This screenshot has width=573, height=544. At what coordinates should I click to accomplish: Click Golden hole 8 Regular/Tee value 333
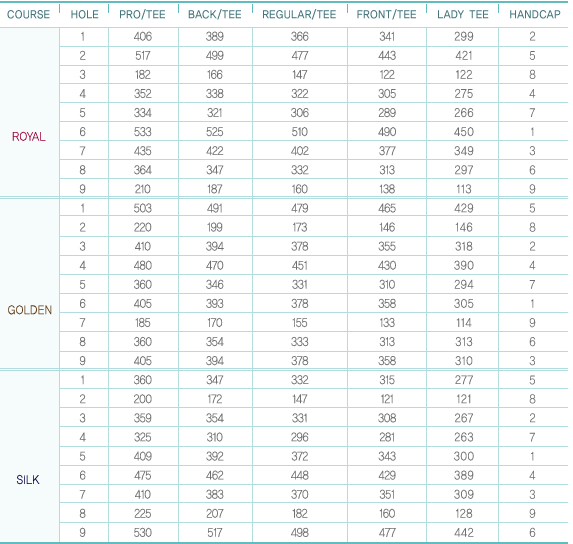(300, 342)
